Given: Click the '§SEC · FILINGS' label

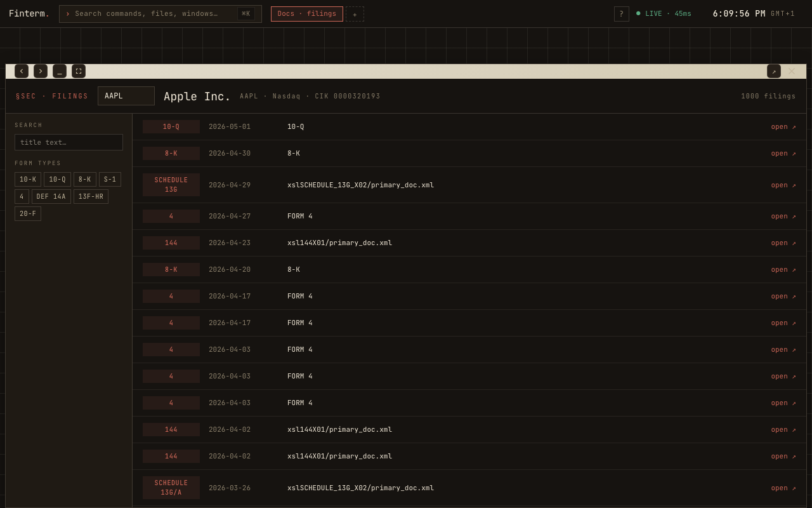Looking at the screenshot, I should tap(52, 97).
